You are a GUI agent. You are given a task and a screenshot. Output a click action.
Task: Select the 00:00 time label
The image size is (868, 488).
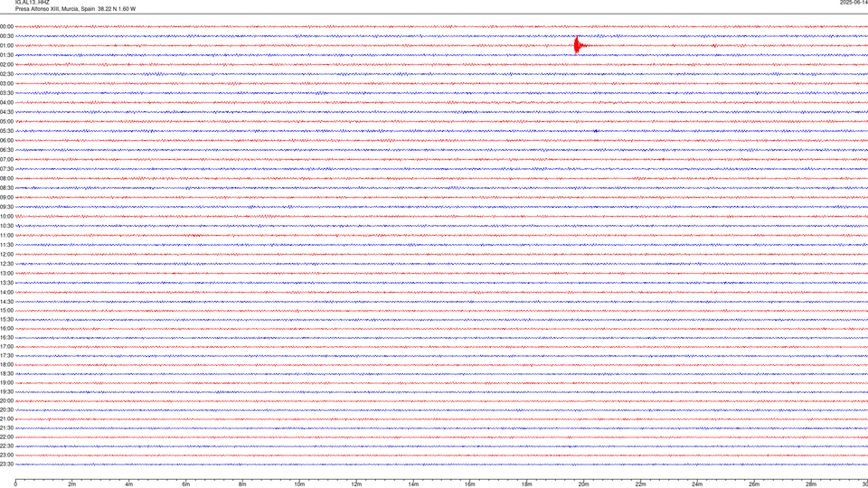pyautogui.click(x=6, y=26)
